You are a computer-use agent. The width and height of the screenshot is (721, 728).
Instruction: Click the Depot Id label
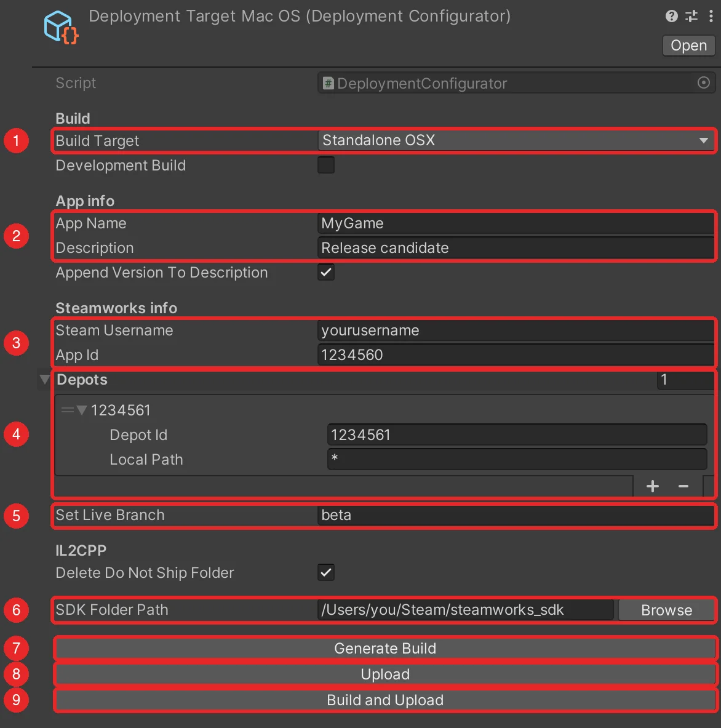pos(138,435)
